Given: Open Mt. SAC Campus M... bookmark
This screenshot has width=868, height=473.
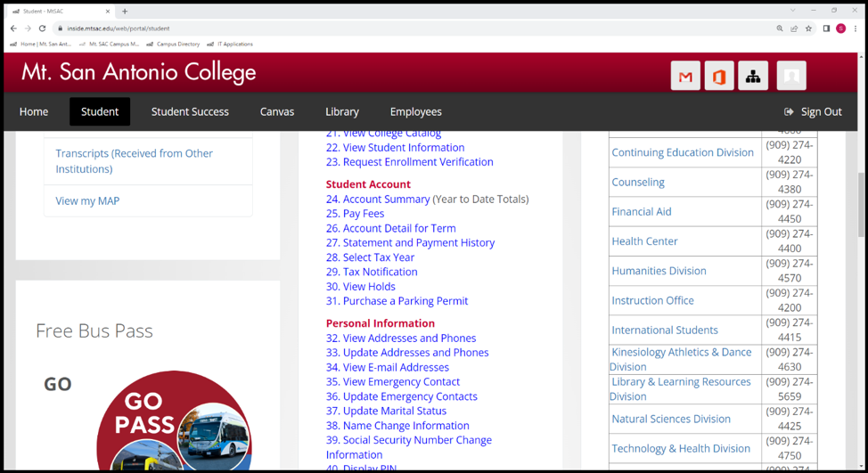Looking at the screenshot, I should click(x=109, y=45).
